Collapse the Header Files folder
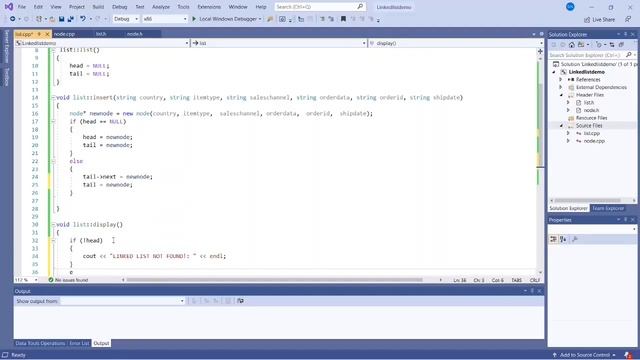Viewport: 640px width, 360px height. coord(561,95)
